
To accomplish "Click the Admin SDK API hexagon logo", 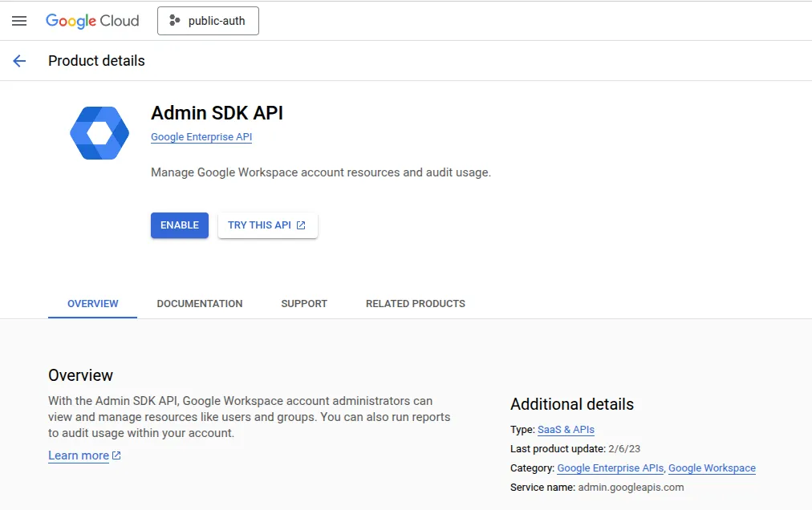I will [99, 132].
